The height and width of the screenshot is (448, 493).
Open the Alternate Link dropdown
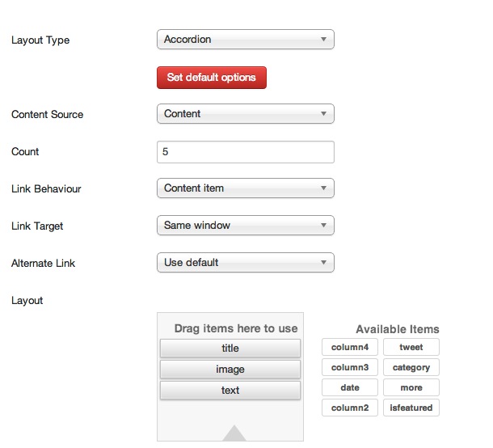point(245,262)
